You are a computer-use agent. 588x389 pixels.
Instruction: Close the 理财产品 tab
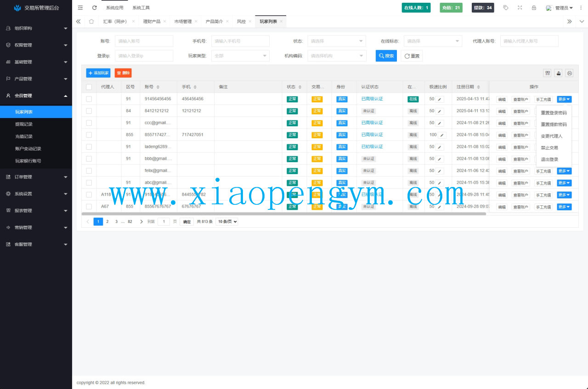point(164,21)
